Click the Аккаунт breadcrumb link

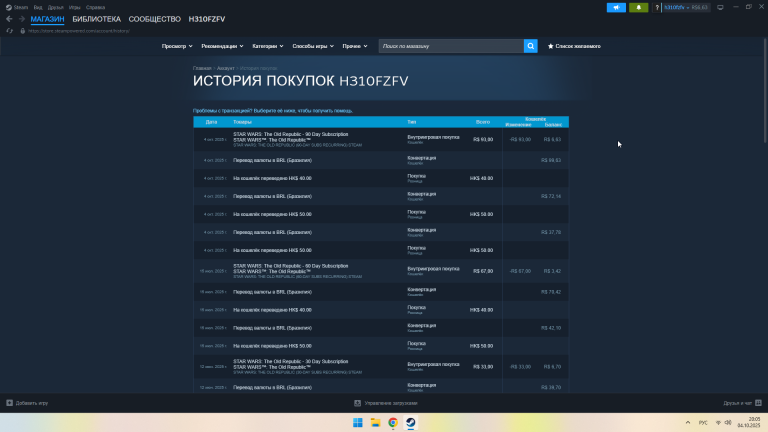click(x=225, y=68)
